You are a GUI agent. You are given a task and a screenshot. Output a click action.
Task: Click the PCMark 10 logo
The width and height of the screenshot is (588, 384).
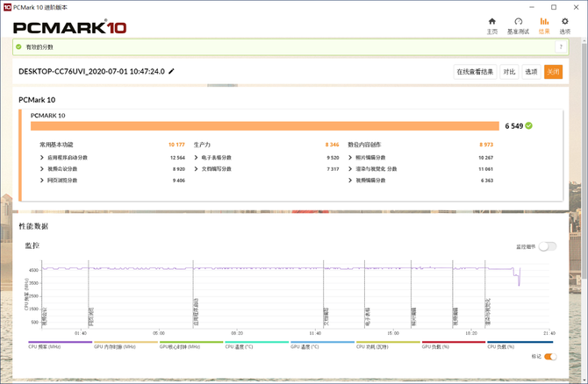pyautogui.click(x=70, y=26)
